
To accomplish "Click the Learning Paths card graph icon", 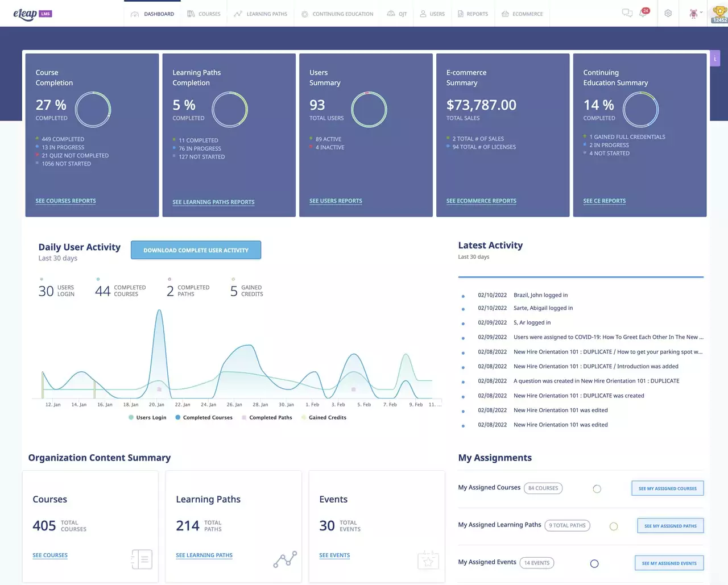I will tap(285, 559).
